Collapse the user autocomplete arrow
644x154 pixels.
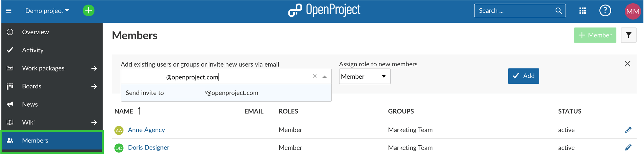click(325, 77)
